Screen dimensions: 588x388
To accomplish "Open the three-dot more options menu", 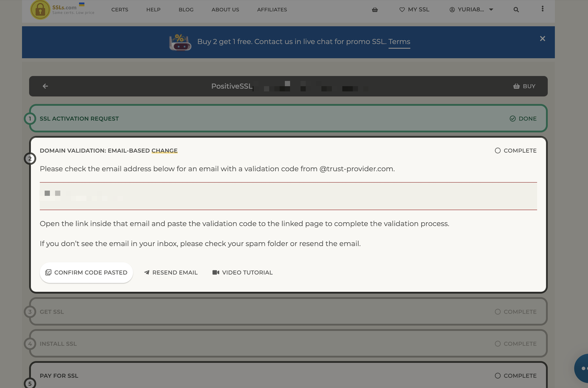I will (x=542, y=9).
